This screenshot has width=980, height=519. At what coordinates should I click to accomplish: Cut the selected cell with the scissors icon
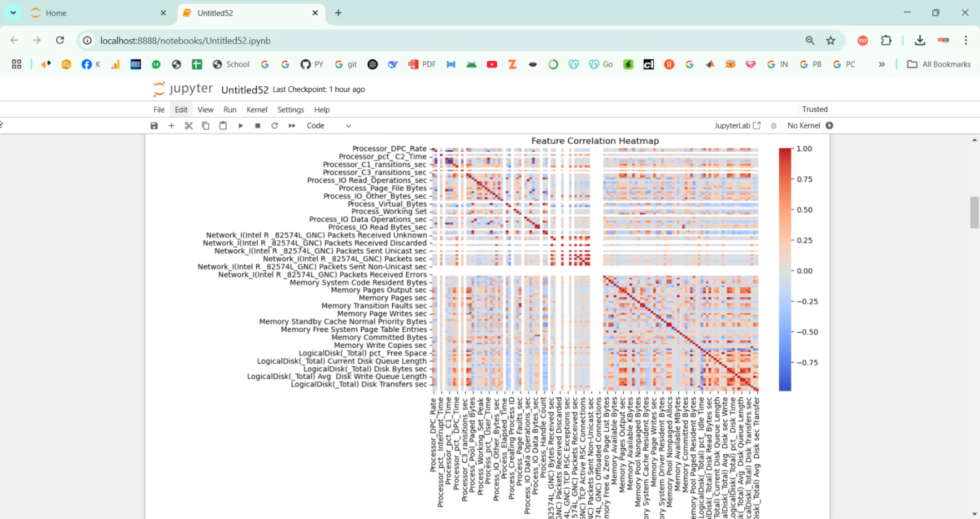(x=188, y=126)
